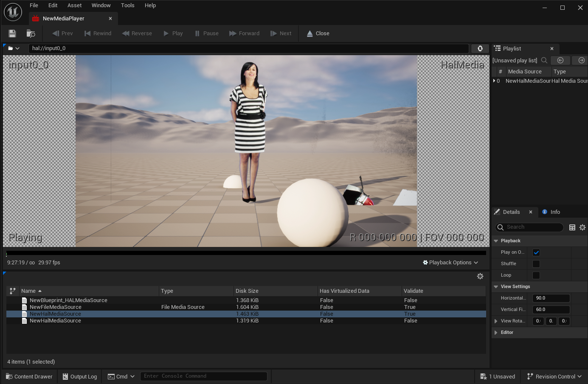This screenshot has height=384, width=588.
Task: Open the Cmd console type dropdown
Action: click(121, 377)
